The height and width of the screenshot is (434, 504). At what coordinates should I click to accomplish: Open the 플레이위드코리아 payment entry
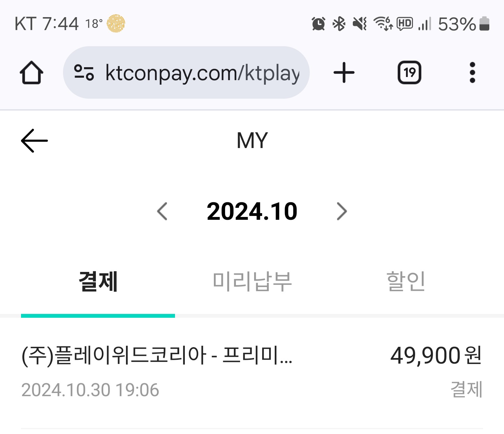(x=157, y=356)
